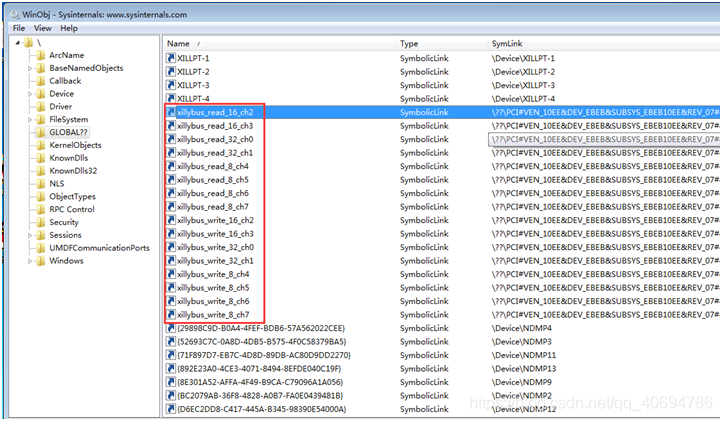Select the xillybus_write_8_ch4 entry
The image size is (722, 421).
[213, 274]
